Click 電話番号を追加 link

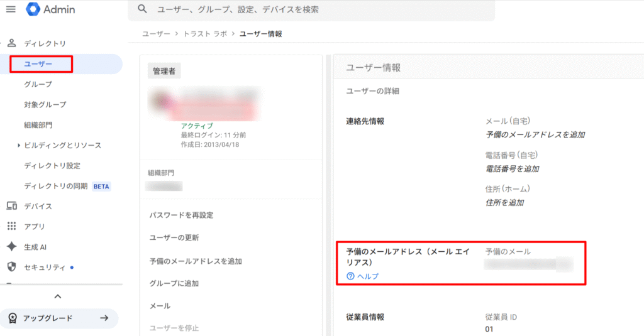[513, 169]
